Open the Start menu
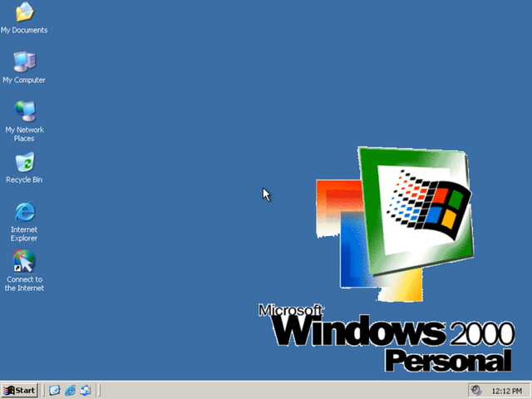This screenshot has width=532, height=399. pyautogui.click(x=19, y=391)
